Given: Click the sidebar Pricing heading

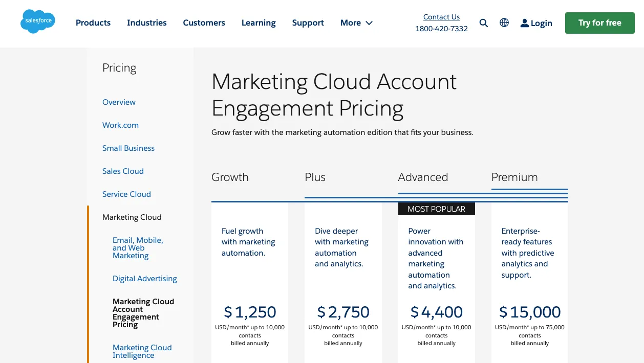Looking at the screenshot, I should click(119, 68).
